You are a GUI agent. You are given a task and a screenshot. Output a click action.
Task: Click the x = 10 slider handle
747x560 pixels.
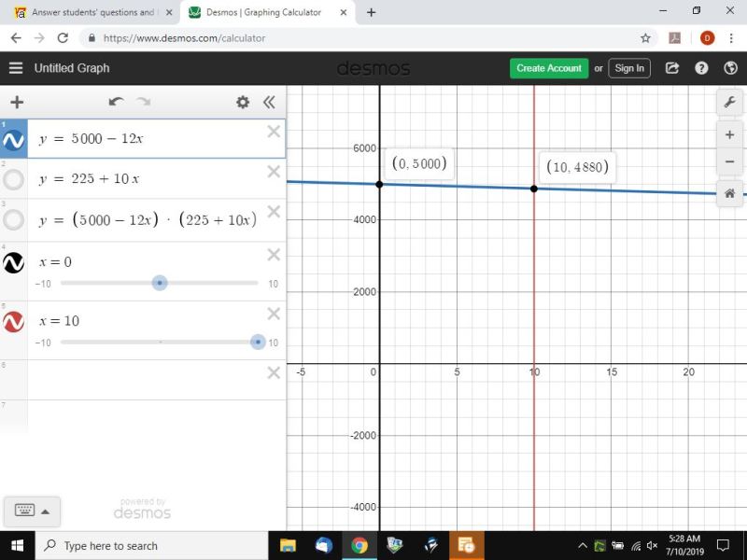point(258,342)
